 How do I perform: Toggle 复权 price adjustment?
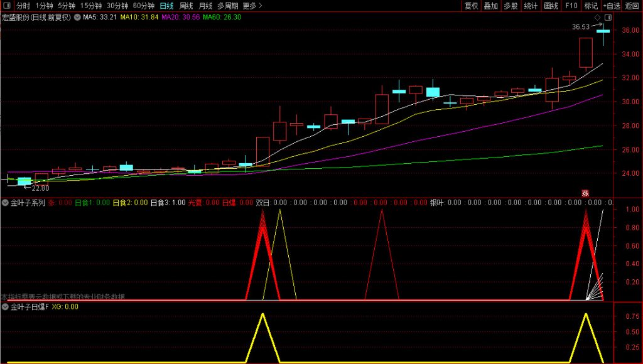click(x=471, y=6)
